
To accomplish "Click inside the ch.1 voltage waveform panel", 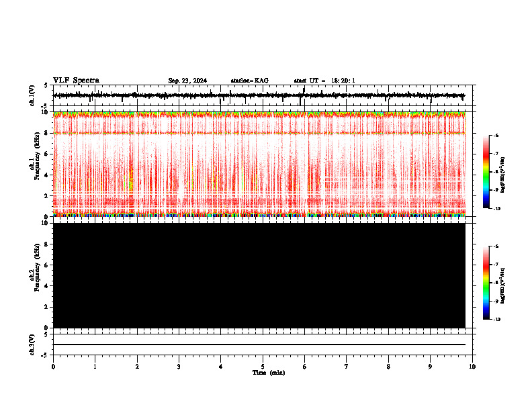I will (263, 95).
